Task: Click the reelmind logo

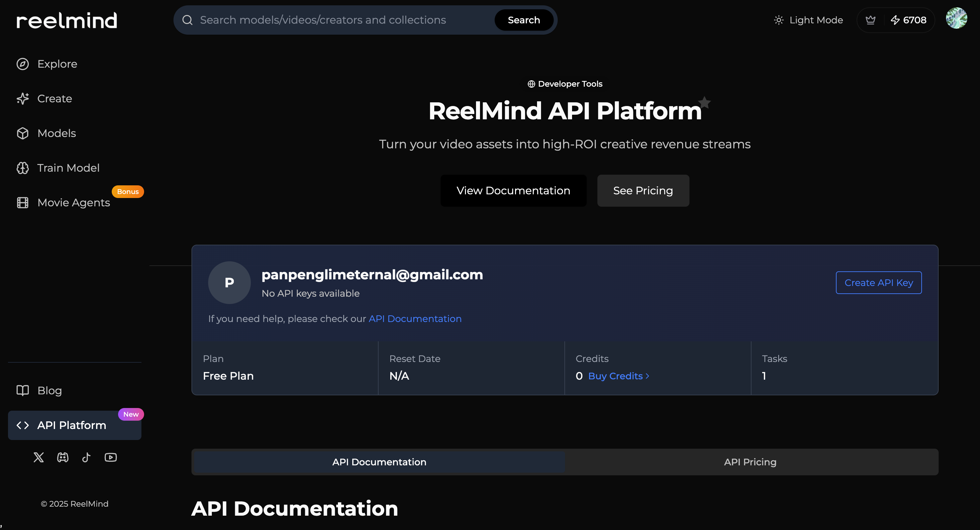Action: [x=67, y=20]
